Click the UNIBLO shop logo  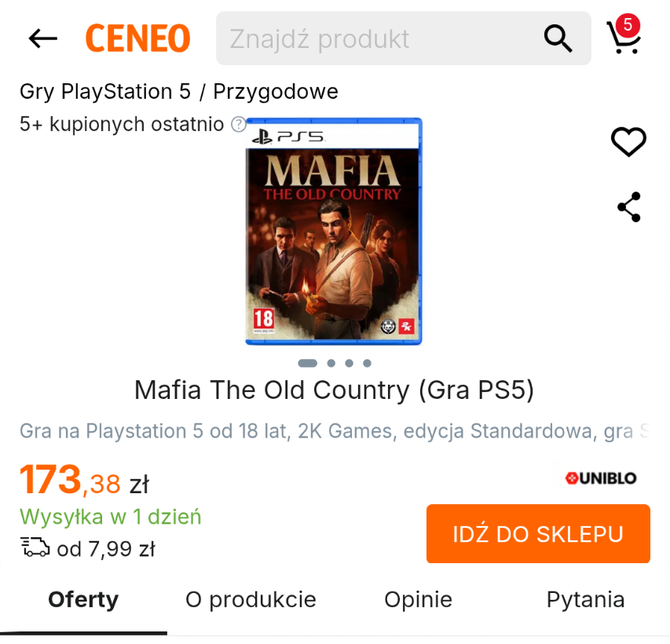601,478
